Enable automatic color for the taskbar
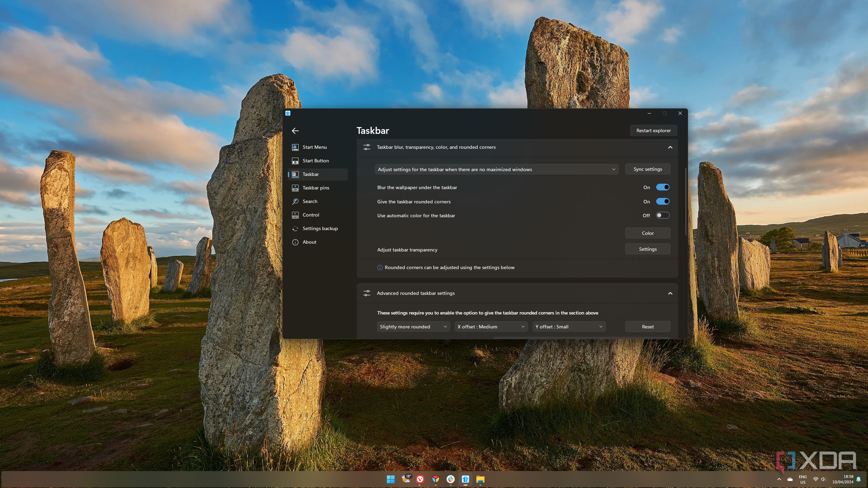This screenshot has height=488, width=868. (662, 216)
